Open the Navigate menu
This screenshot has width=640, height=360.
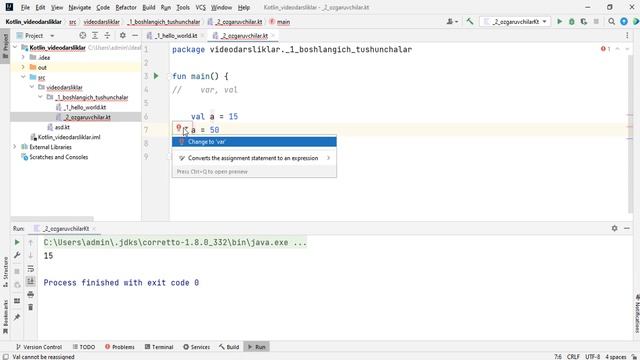click(80, 7)
